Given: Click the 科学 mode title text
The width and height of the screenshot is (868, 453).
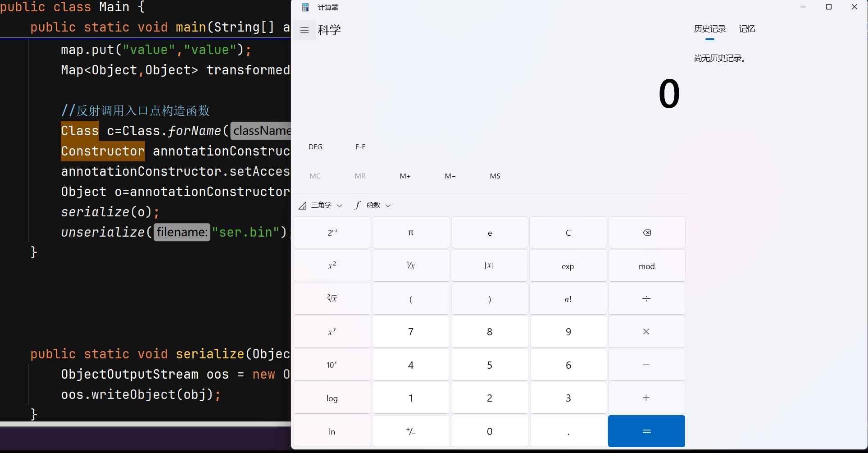Looking at the screenshot, I should 329,30.
